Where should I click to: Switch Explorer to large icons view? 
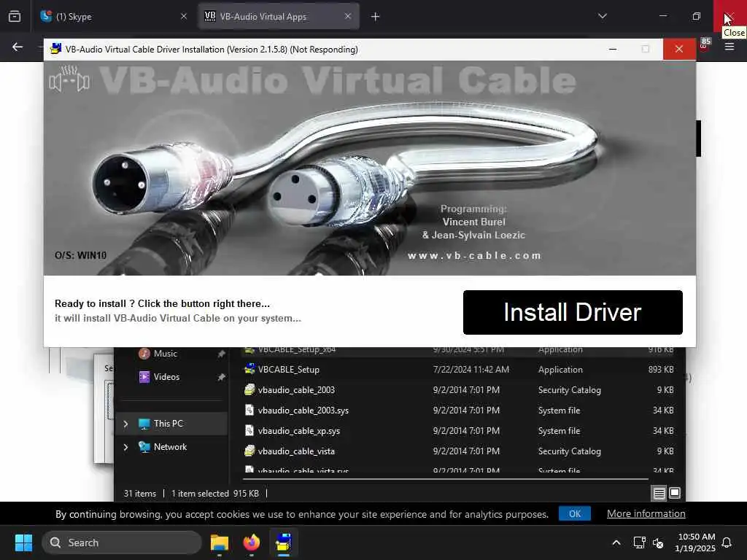point(675,494)
